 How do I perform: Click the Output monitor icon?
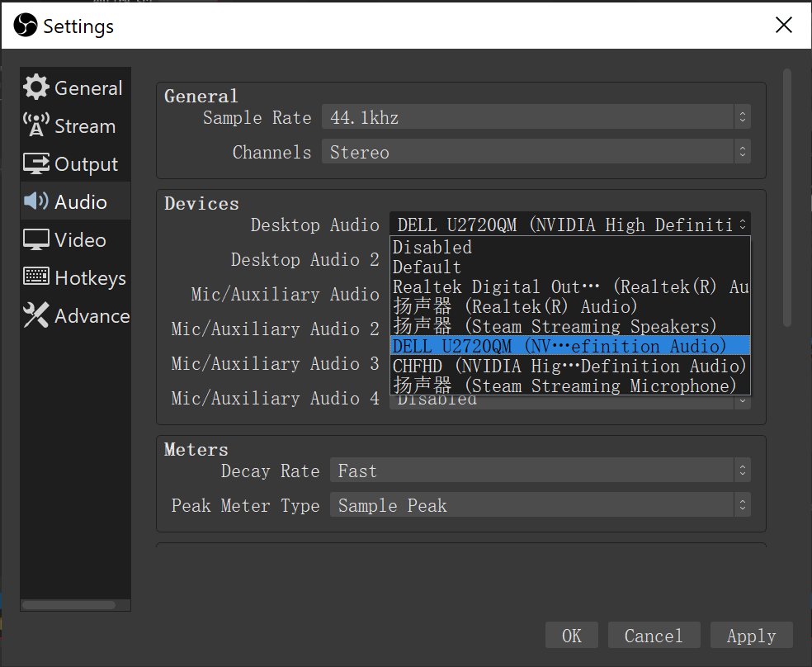35,163
